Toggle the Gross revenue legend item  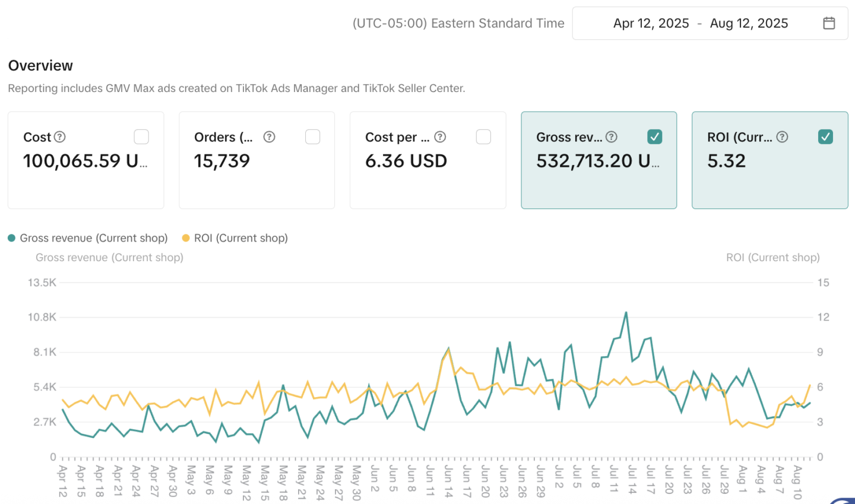click(93, 238)
